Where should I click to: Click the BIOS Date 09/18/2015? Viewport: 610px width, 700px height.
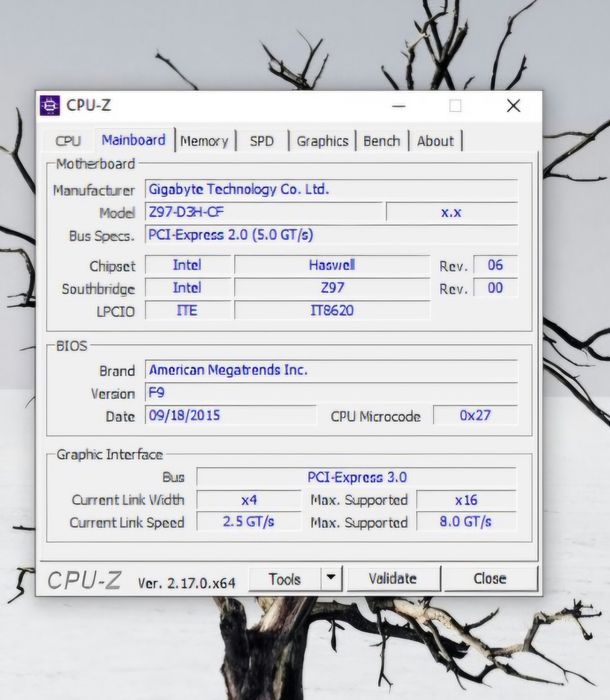(x=230, y=415)
